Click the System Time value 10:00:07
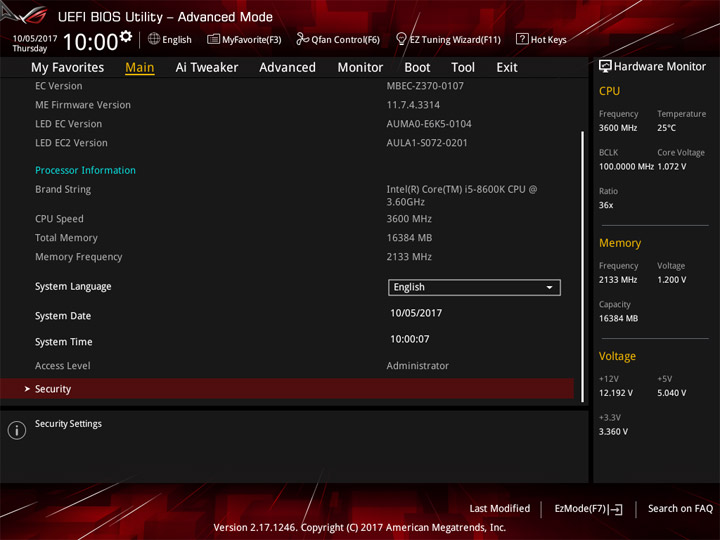720x540 pixels. point(410,339)
